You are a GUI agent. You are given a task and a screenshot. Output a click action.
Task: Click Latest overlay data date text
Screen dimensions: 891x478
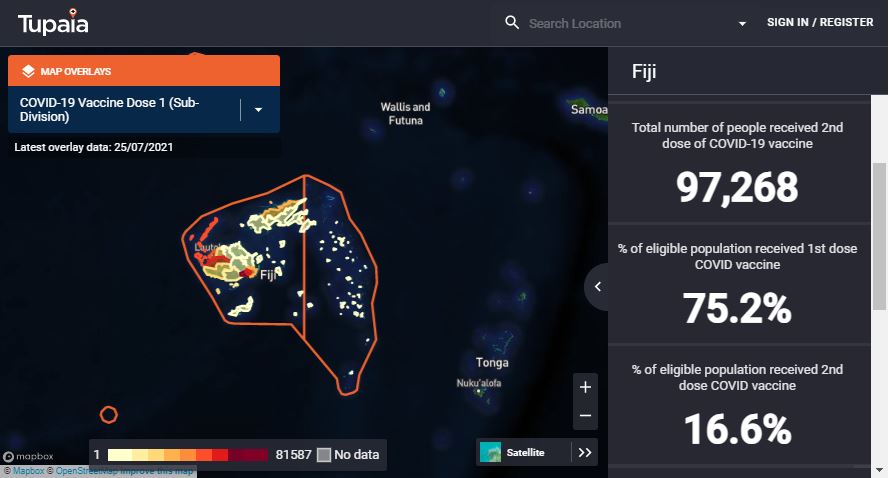94,147
